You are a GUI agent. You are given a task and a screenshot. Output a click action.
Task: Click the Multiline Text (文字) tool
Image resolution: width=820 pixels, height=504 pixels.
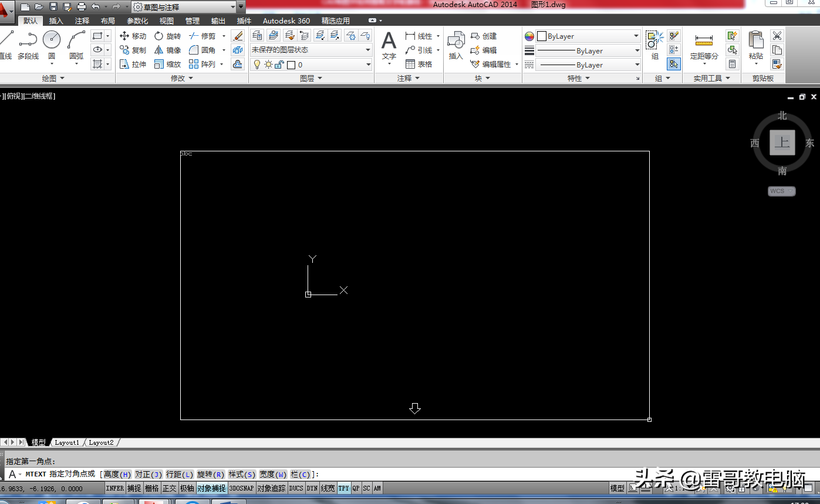coord(389,46)
